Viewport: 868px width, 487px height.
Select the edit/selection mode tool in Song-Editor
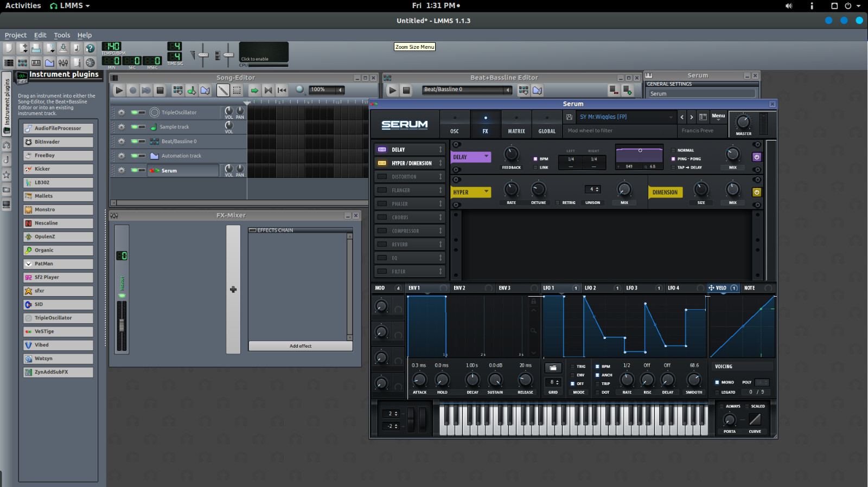pyautogui.click(x=237, y=91)
